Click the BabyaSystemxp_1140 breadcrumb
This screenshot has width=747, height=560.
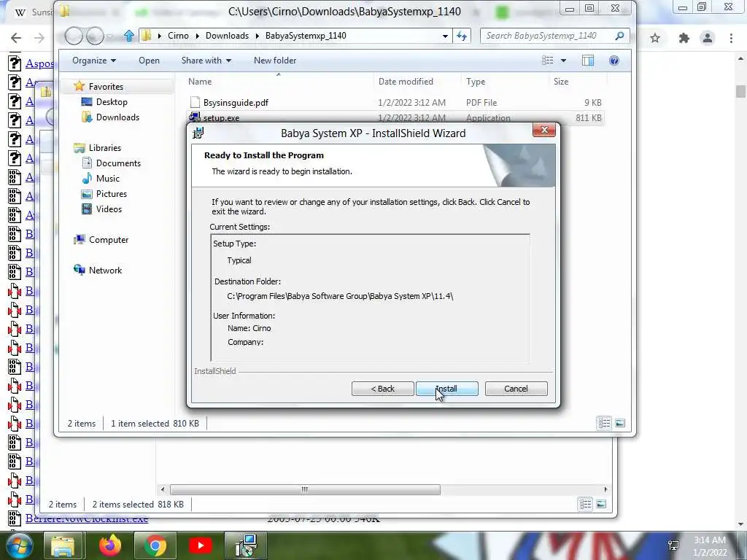(306, 36)
